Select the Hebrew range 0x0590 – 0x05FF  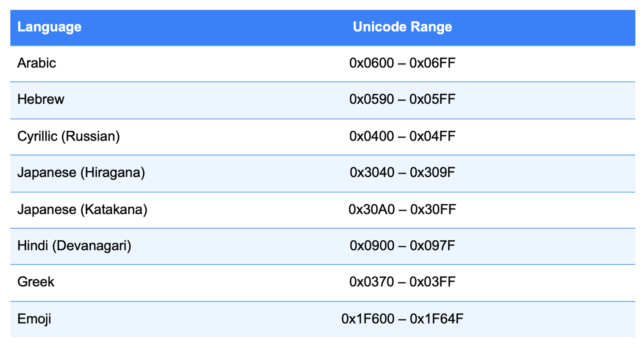point(402,100)
